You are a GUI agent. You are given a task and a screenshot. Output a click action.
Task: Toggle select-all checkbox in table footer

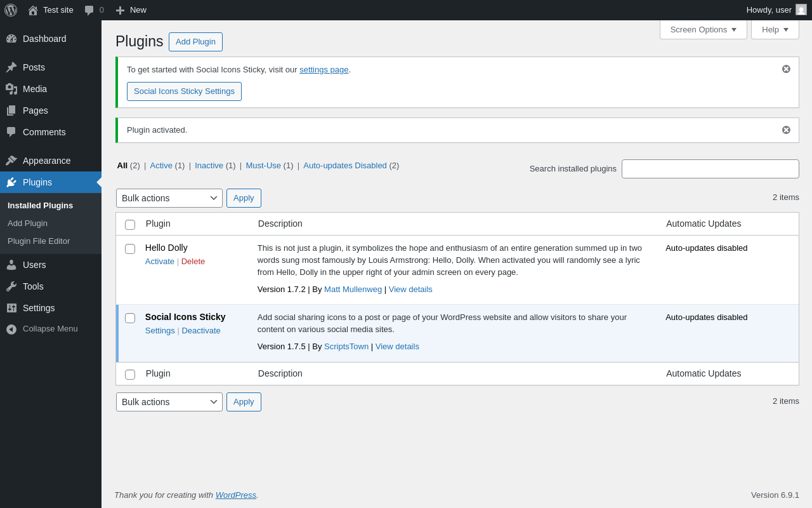tap(130, 375)
